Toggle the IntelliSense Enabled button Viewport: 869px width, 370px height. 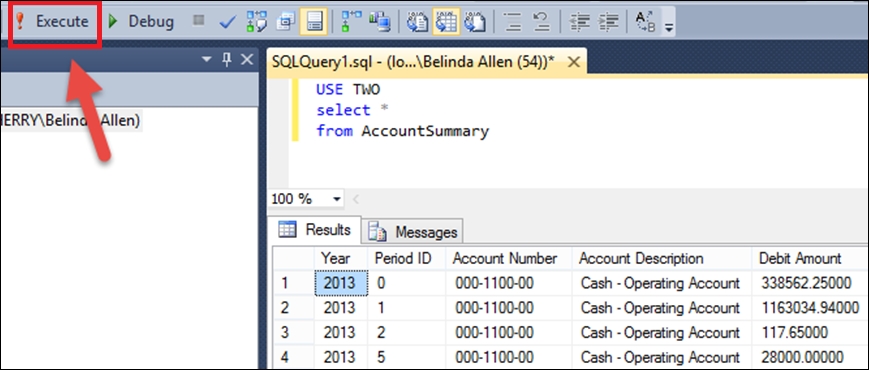point(314,22)
